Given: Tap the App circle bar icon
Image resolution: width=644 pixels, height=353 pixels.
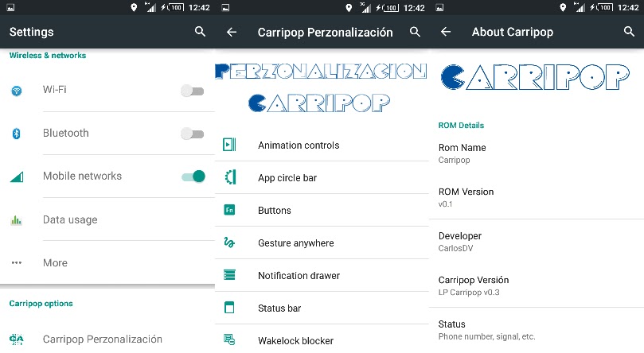Looking at the screenshot, I should 230,177.
